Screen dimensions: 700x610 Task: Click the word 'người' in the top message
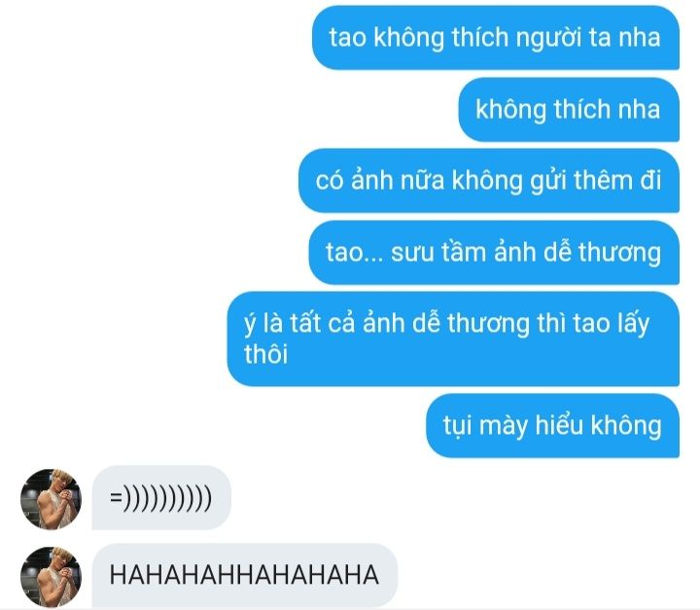pyautogui.click(x=548, y=39)
